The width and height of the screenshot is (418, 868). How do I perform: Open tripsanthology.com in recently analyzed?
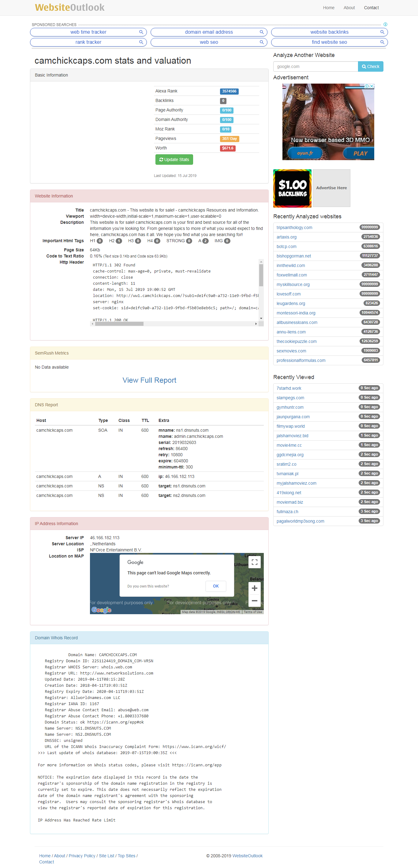click(x=294, y=227)
